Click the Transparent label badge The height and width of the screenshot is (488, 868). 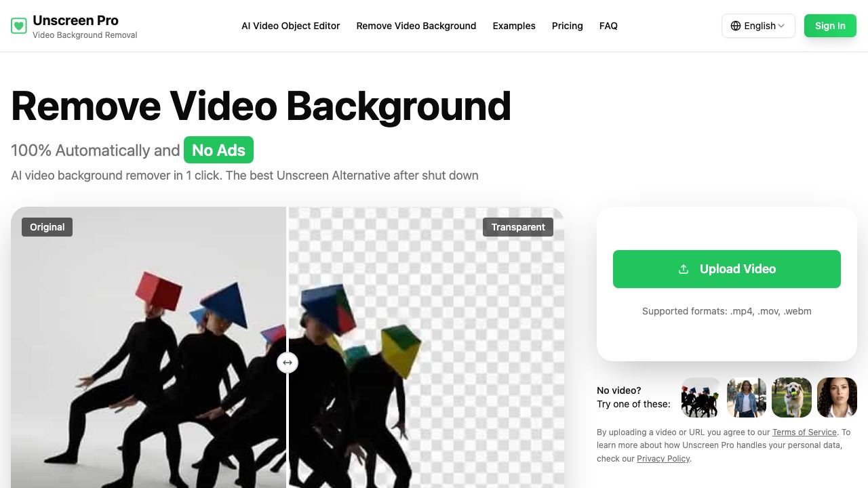(518, 227)
